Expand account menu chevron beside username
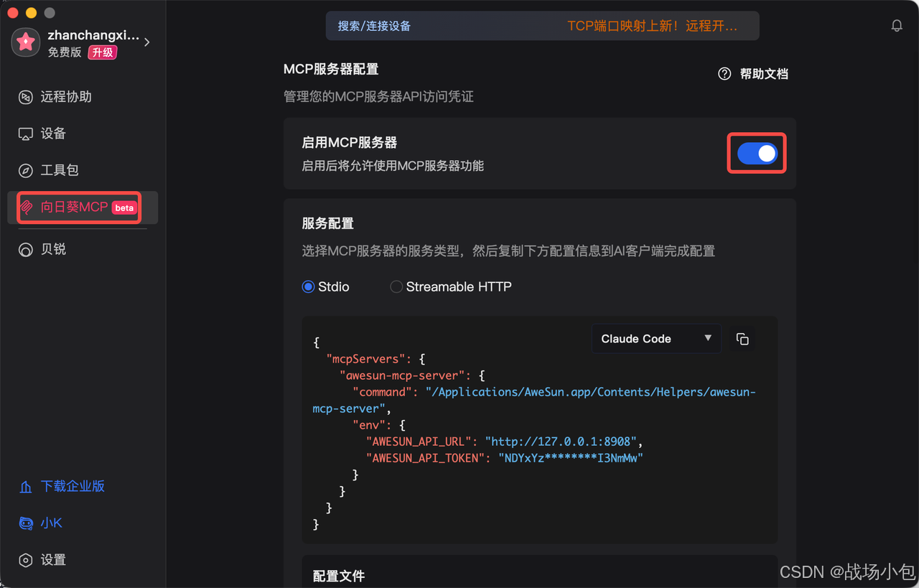This screenshot has width=919, height=588. [147, 42]
